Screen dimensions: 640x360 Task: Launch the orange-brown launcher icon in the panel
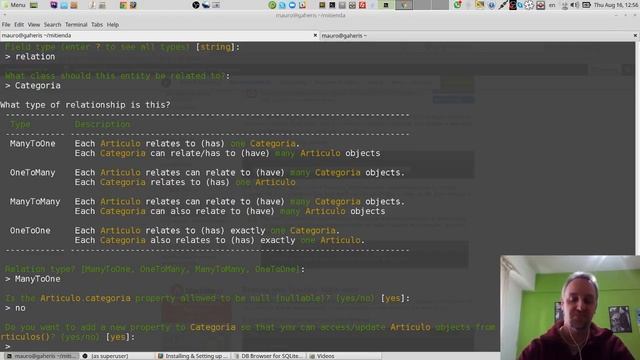point(74,5)
